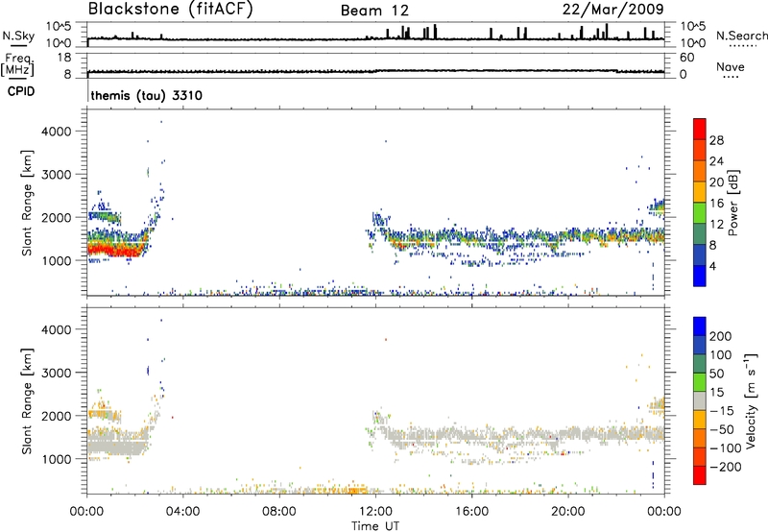Click the yellow 16-20 dB power swatch
The width and height of the screenshot is (768, 532).
click(x=700, y=192)
